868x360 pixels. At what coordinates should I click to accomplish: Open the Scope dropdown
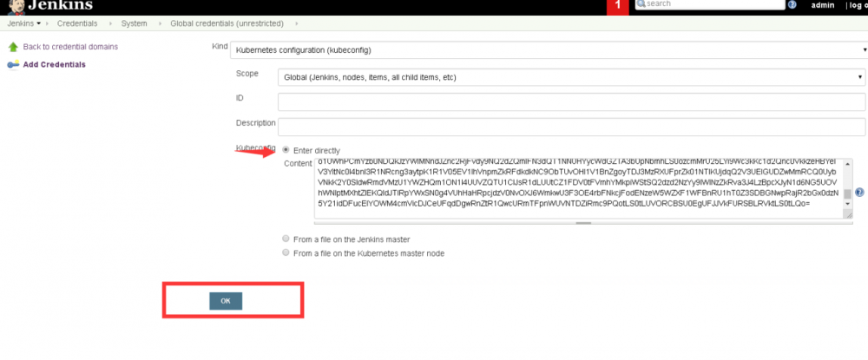[571, 77]
